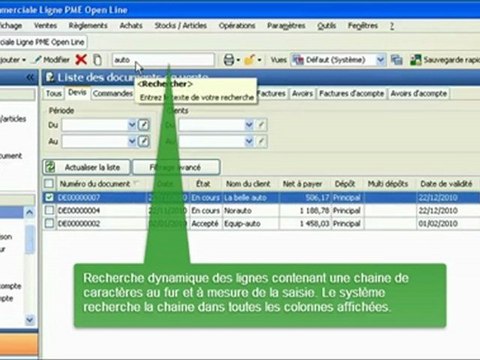Click the list document icon in title
Screen dimensions: 480x360
coord(50,77)
